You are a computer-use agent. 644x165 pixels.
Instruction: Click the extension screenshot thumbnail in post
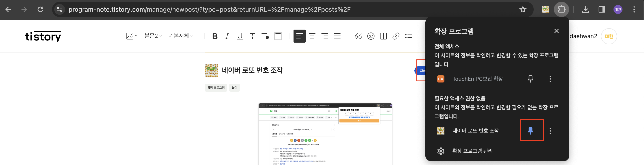pos(325,134)
